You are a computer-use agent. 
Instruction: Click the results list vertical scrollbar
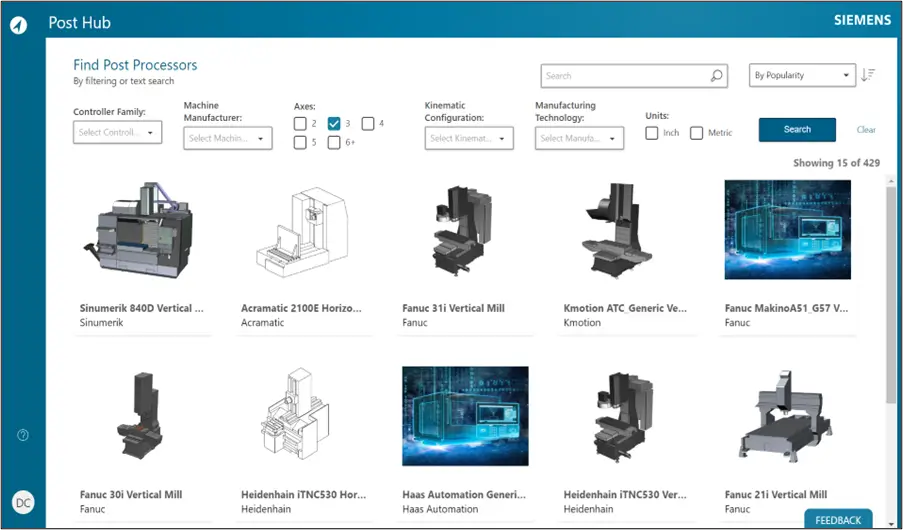coord(891,294)
